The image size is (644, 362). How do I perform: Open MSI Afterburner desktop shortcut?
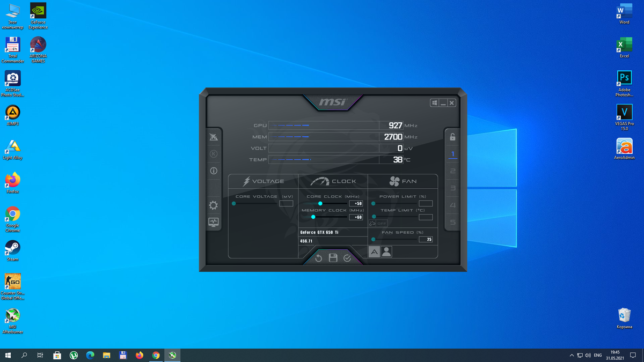pos(13,321)
